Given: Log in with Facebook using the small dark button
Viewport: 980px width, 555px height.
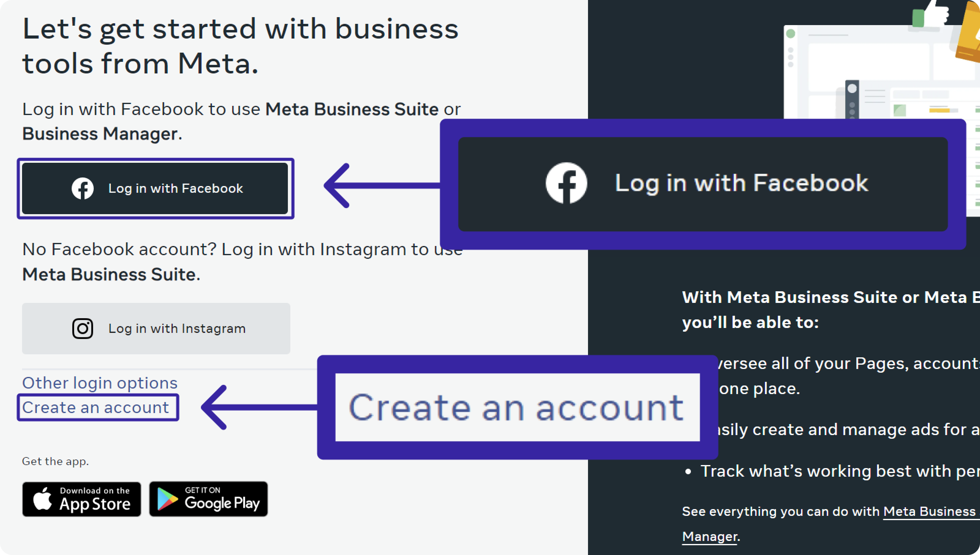Looking at the screenshot, I should 155,188.
